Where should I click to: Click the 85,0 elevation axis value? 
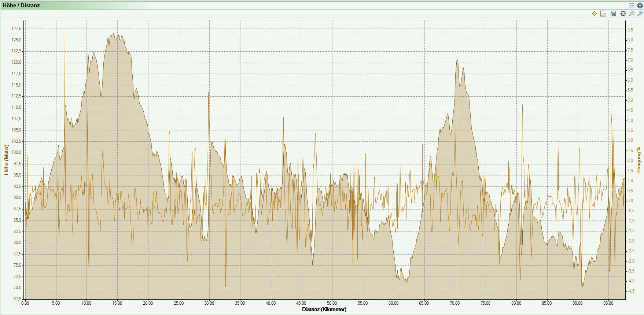click(18, 220)
